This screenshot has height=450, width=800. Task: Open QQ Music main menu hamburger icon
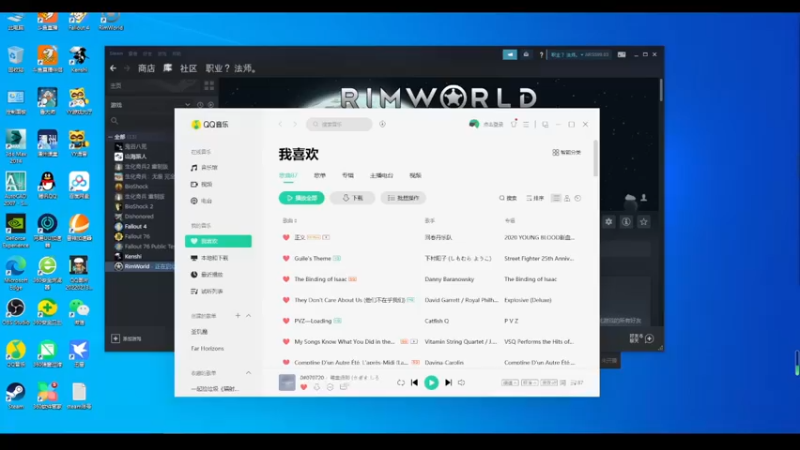coord(526,124)
